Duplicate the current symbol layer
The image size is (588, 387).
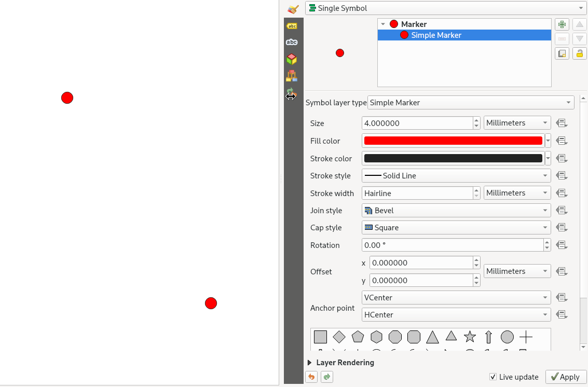pos(562,53)
